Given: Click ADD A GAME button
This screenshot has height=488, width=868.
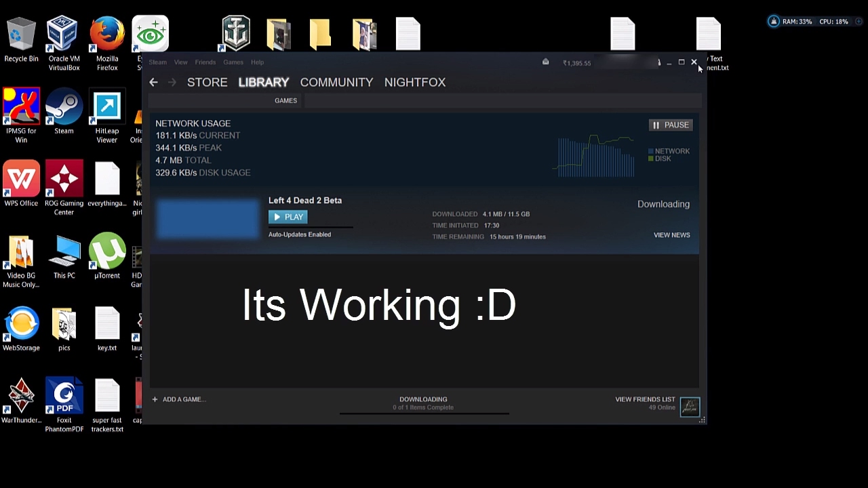Looking at the screenshot, I should point(178,399).
